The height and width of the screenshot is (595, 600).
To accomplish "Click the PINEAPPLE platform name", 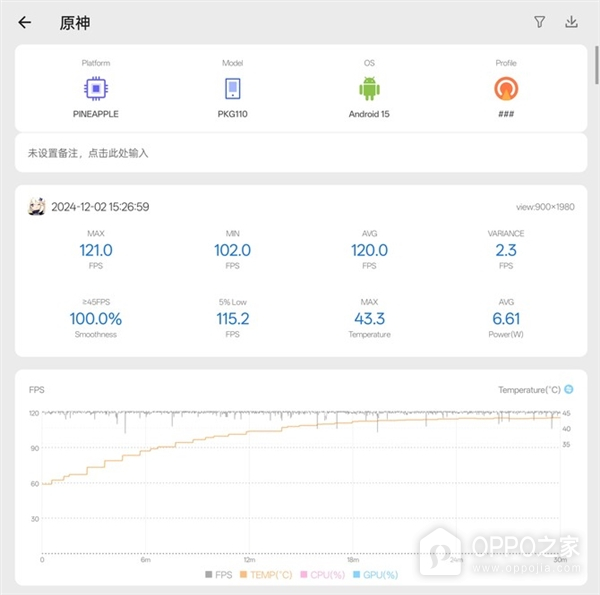I will (96, 114).
